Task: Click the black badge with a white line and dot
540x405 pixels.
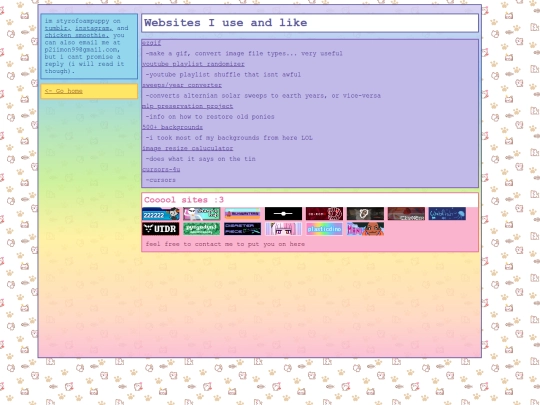Action: click(283, 214)
